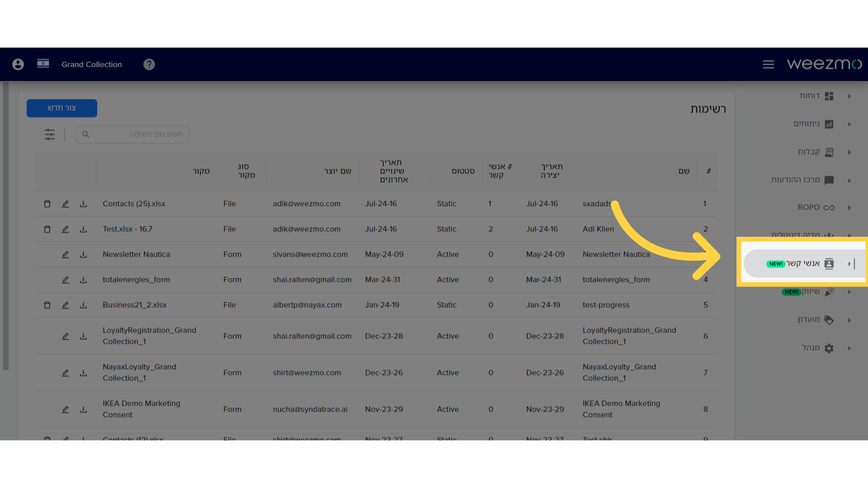Click the page vertical scrollbar
This screenshot has width=868, height=488.
pos(5,226)
